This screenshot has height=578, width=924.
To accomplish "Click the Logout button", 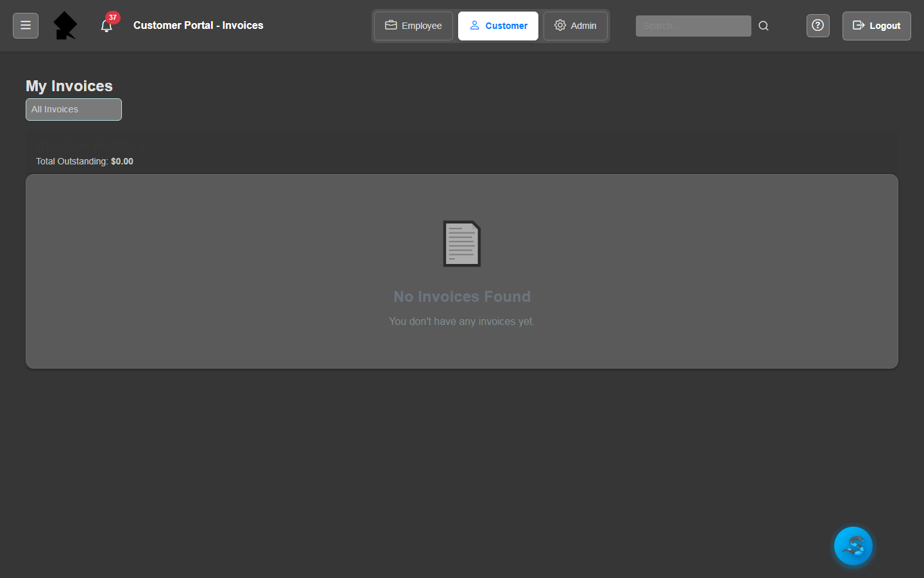I will tap(877, 26).
